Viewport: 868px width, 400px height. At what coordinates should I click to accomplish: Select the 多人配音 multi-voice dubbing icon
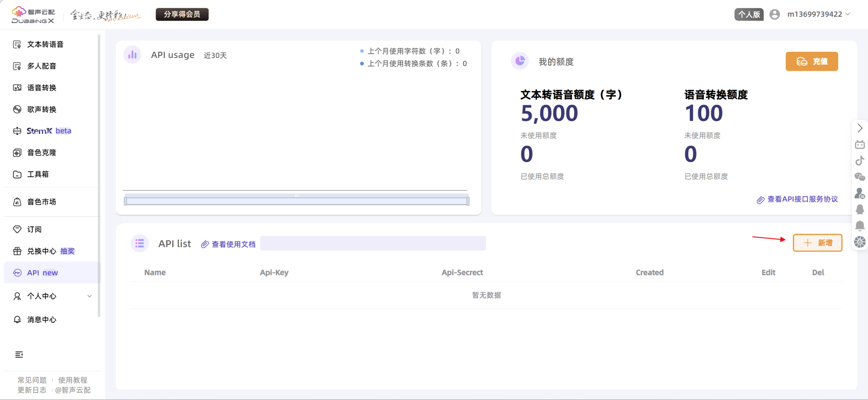click(x=42, y=66)
